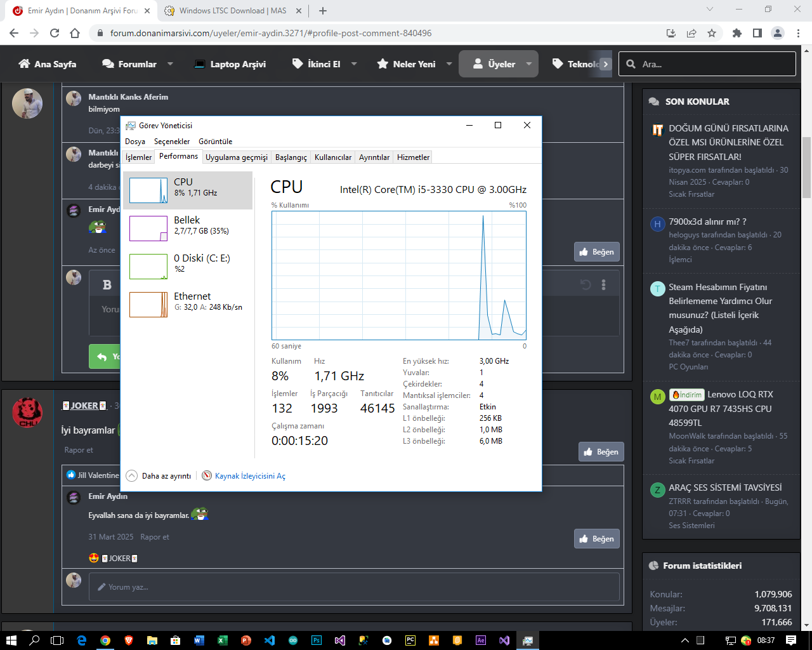Open the Dosya menu in Task Manager
Viewport: 812px width, 650px height.
pyautogui.click(x=135, y=142)
